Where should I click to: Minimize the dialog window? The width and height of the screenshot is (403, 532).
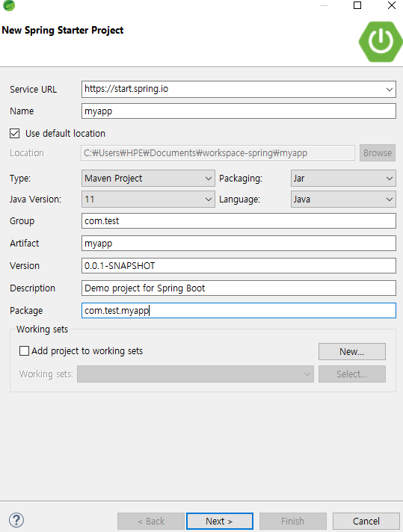click(324, 5)
